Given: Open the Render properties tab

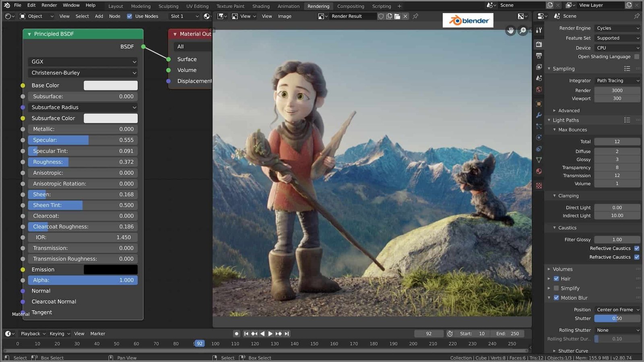Looking at the screenshot, I should pyautogui.click(x=539, y=44).
